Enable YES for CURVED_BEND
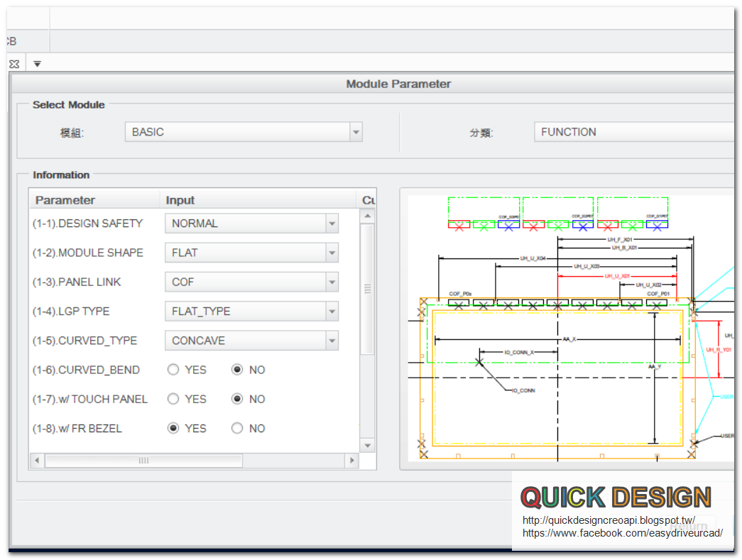Image resolution: width=742 pixels, height=560 pixels. (173, 369)
